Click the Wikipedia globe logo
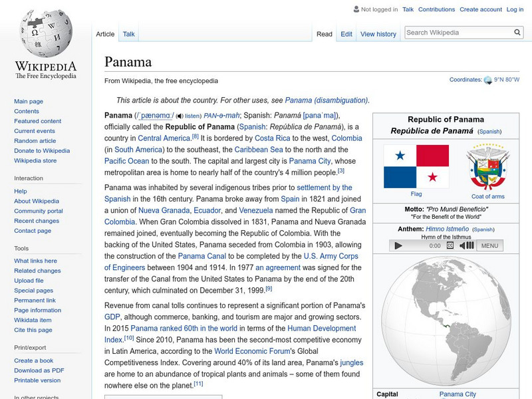This screenshot has width=532, height=399. coord(45,33)
